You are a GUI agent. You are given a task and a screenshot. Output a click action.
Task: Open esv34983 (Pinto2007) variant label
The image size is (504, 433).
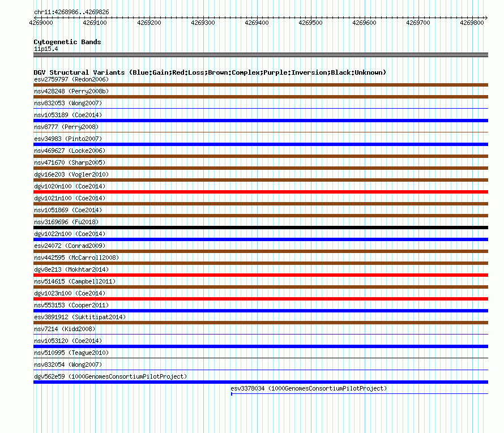(x=68, y=139)
